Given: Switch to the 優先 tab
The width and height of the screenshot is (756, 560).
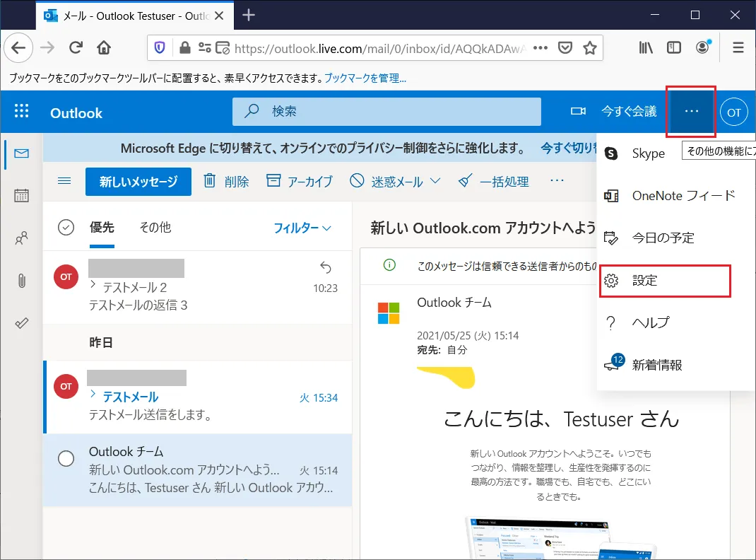Looking at the screenshot, I should pyautogui.click(x=102, y=227).
